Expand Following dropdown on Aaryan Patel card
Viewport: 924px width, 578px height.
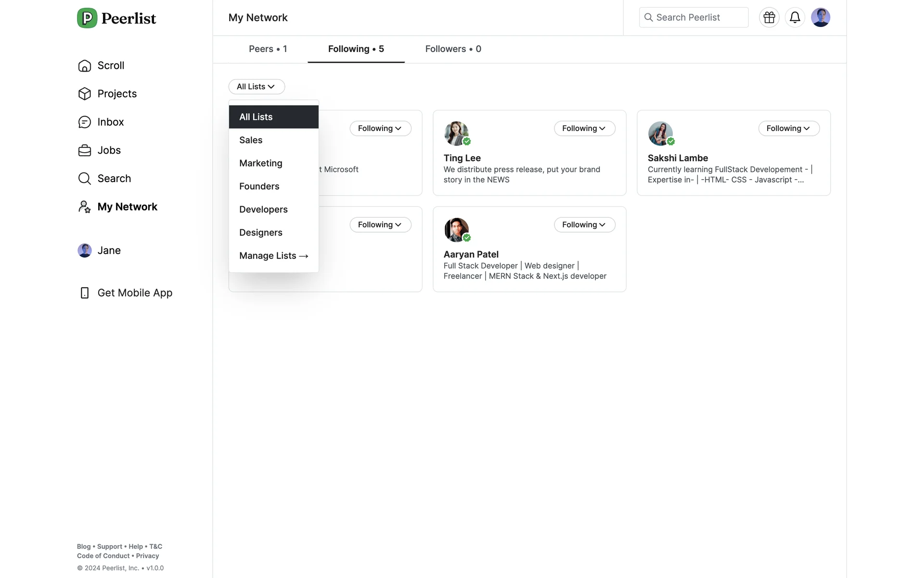click(584, 225)
